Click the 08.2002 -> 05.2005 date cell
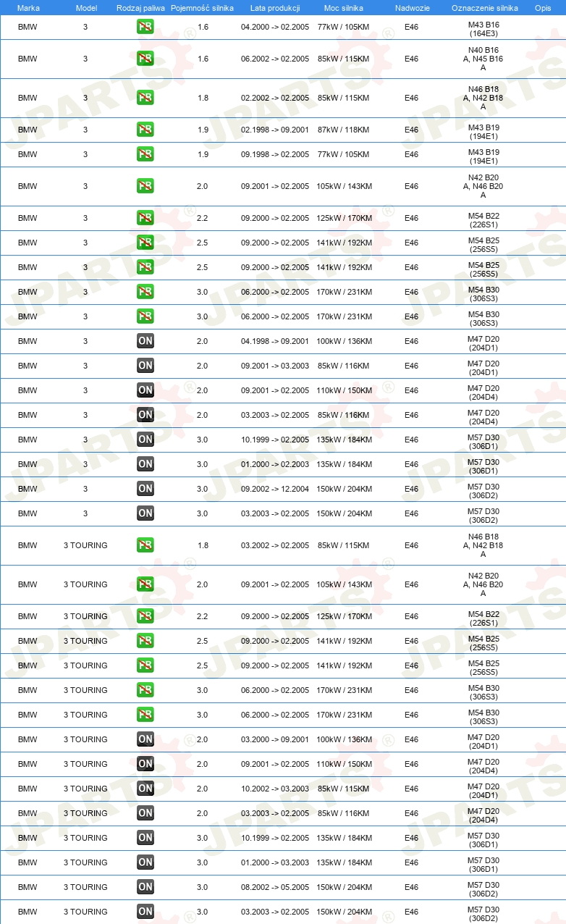Image resolution: width=566 pixels, height=924 pixels. [x=275, y=887]
